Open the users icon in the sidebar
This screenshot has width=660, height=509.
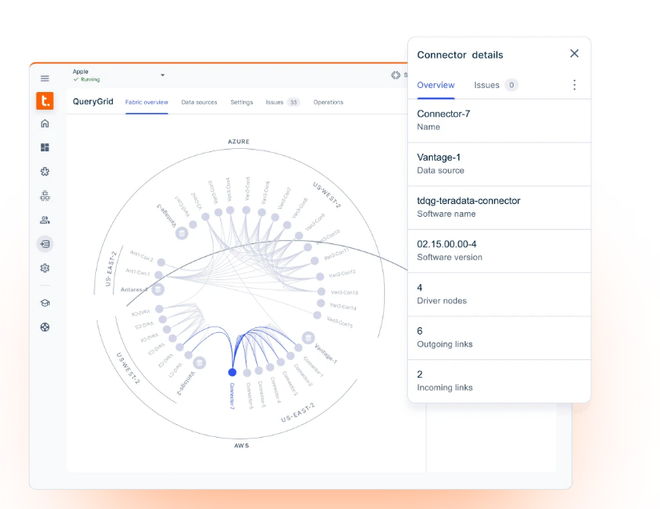point(45,220)
